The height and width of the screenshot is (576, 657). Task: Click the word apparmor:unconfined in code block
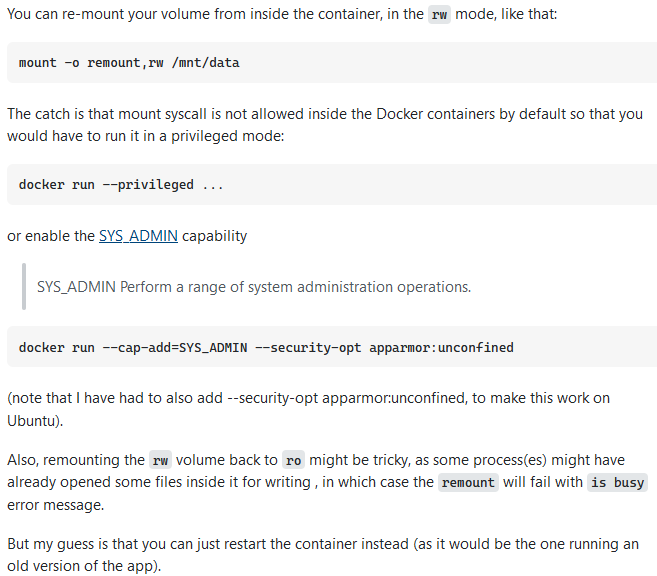[441, 348]
